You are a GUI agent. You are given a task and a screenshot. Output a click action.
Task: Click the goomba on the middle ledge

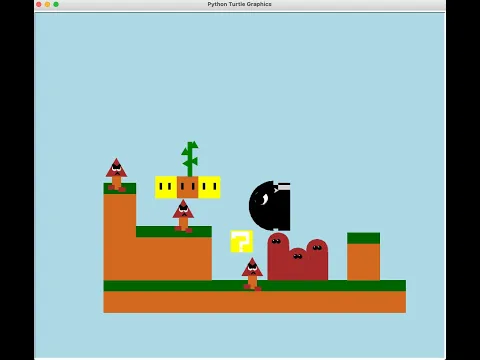click(183, 216)
